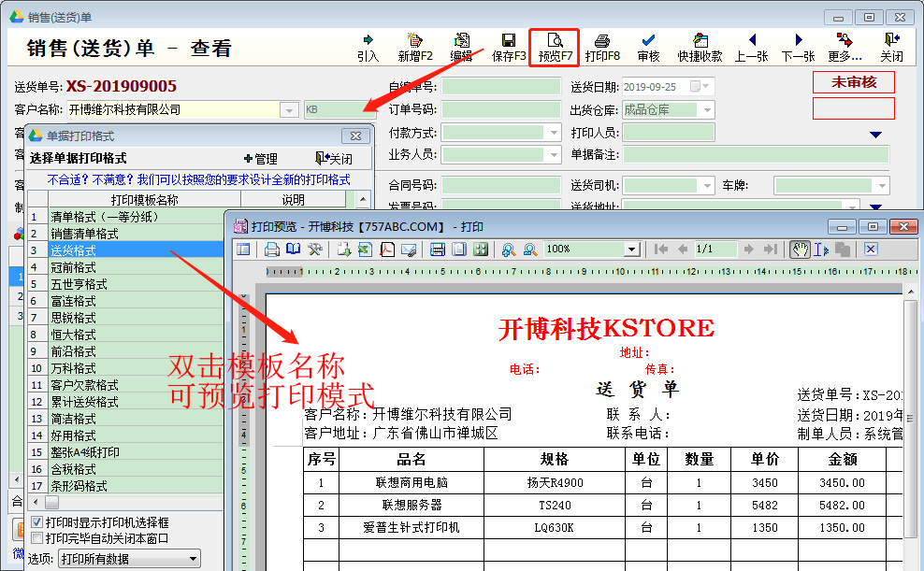The image size is (924, 571).
Task: Toggle 打印完毕自动关闭本窗口 checkbox
Action: click(36, 538)
